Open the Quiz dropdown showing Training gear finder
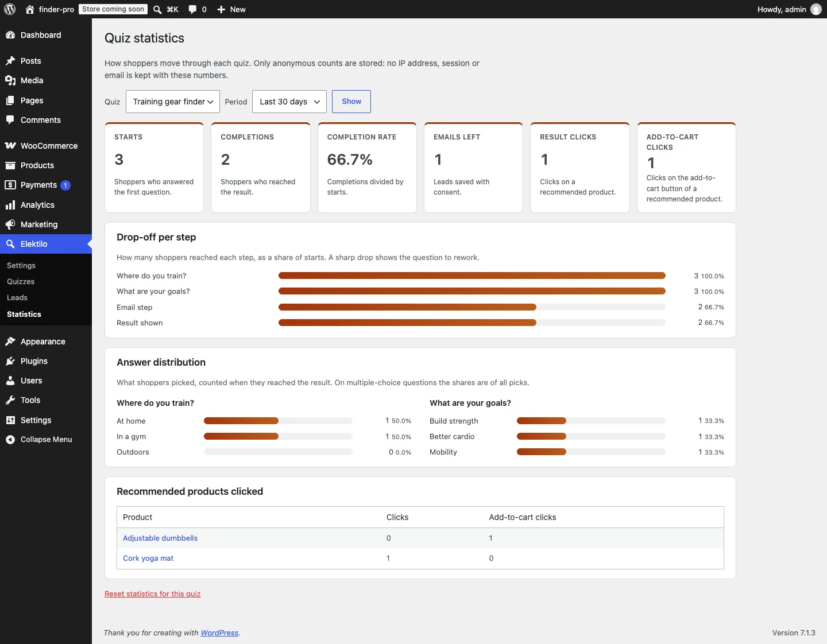 click(x=173, y=102)
